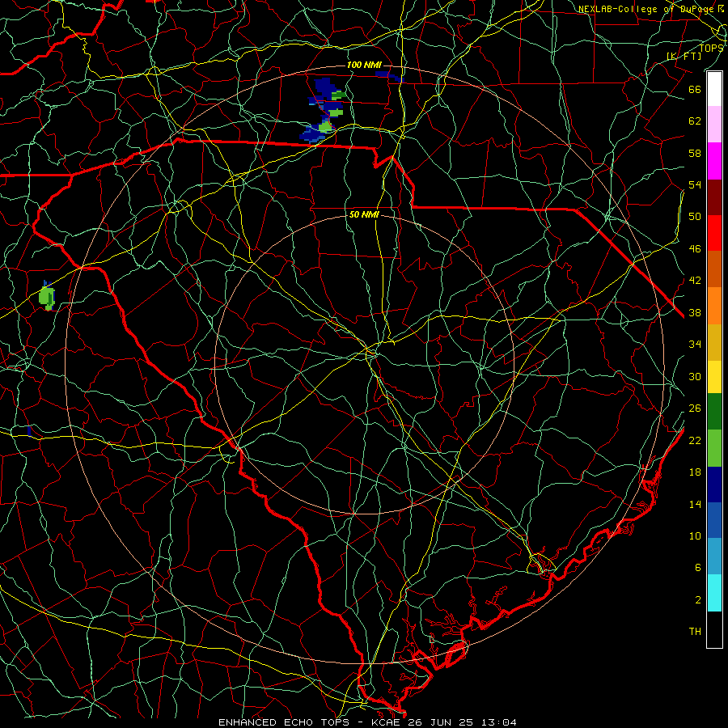Click the "30" scale value
This screenshot has height=728, width=728.
pyautogui.click(x=695, y=376)
